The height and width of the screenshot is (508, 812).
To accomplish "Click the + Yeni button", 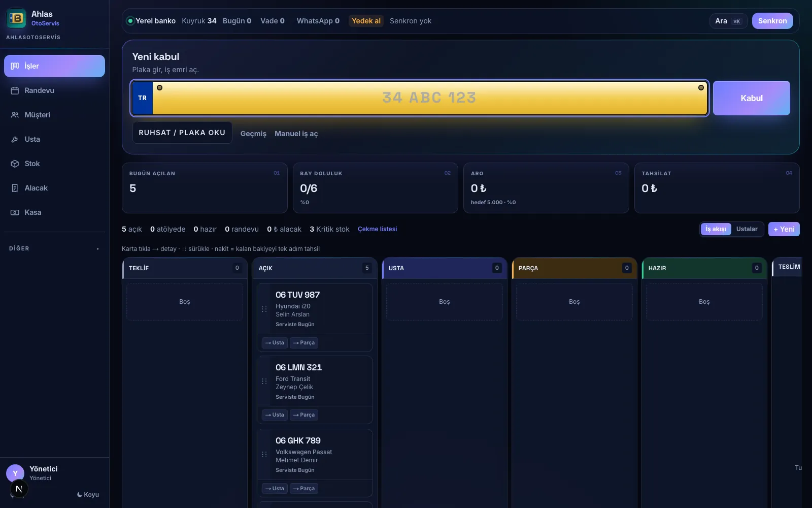I will click(x=784, y=229).
